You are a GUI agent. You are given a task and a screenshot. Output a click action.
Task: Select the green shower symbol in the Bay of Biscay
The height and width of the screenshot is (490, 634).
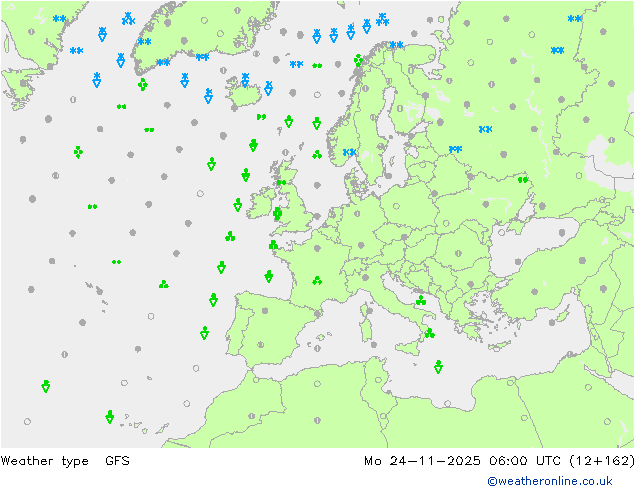coord(268,276)
